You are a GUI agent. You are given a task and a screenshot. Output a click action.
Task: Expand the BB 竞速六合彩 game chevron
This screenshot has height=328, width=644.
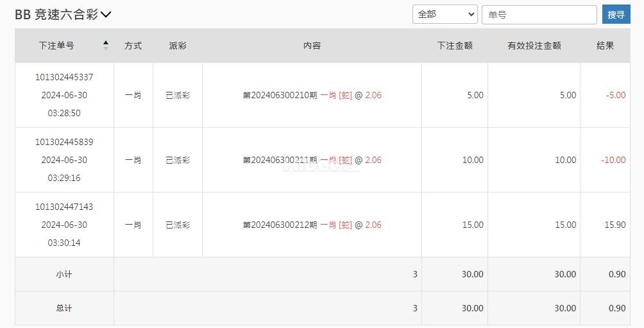[106, 15]
